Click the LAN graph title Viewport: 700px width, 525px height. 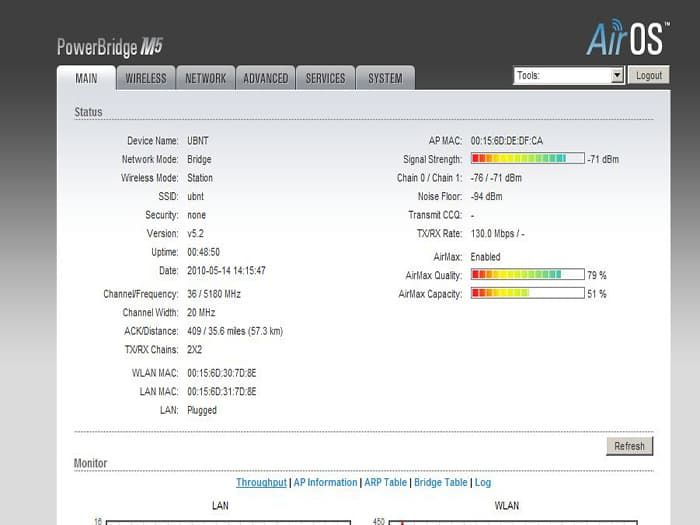[x=220, y=506]
